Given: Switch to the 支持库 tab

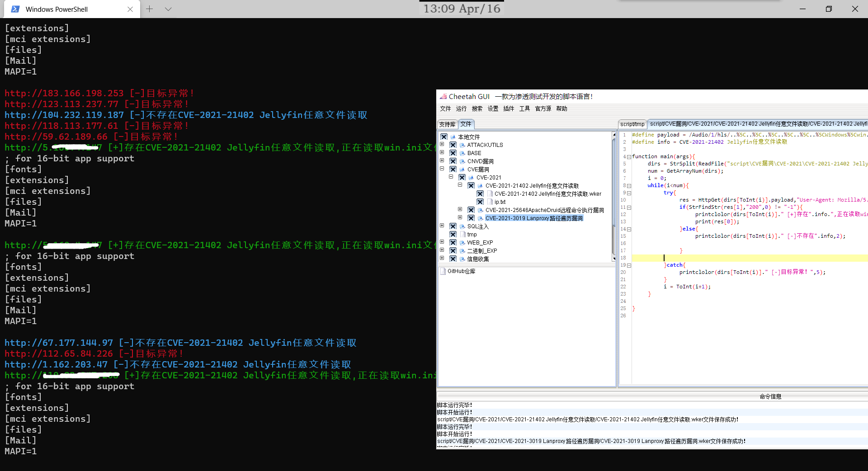Looking at the screenshot, I should [x=448, y=124].
